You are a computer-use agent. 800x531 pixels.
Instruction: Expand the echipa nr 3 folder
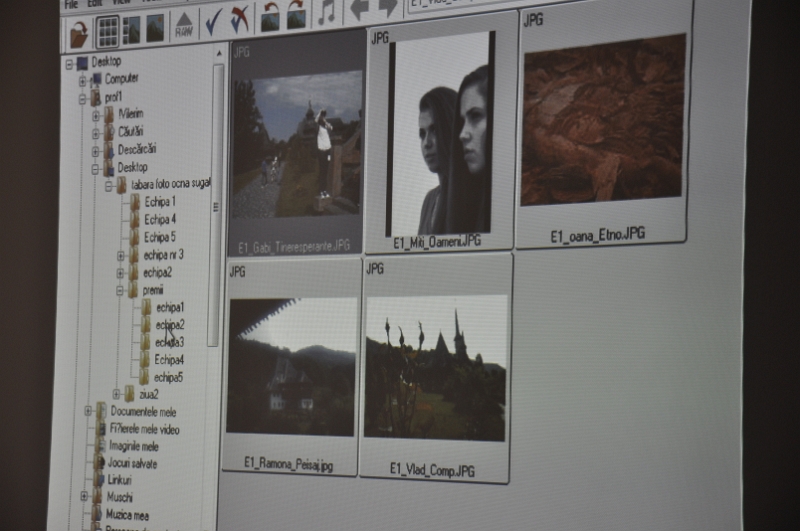pyautogui.click(x=121, y=256)
